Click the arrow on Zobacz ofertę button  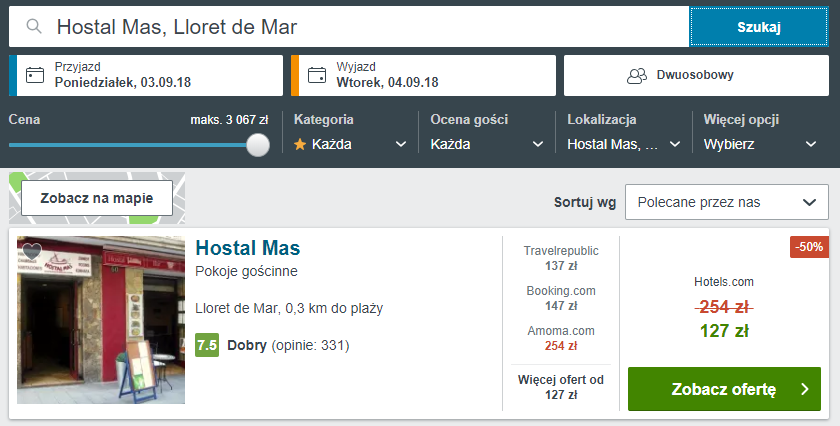point(805,389)
